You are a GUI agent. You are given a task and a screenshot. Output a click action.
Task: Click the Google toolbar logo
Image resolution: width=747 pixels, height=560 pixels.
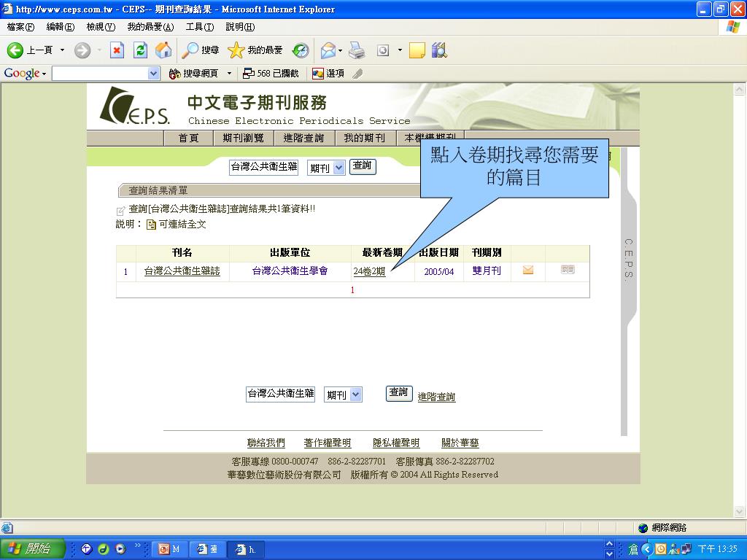coord(21,74)
